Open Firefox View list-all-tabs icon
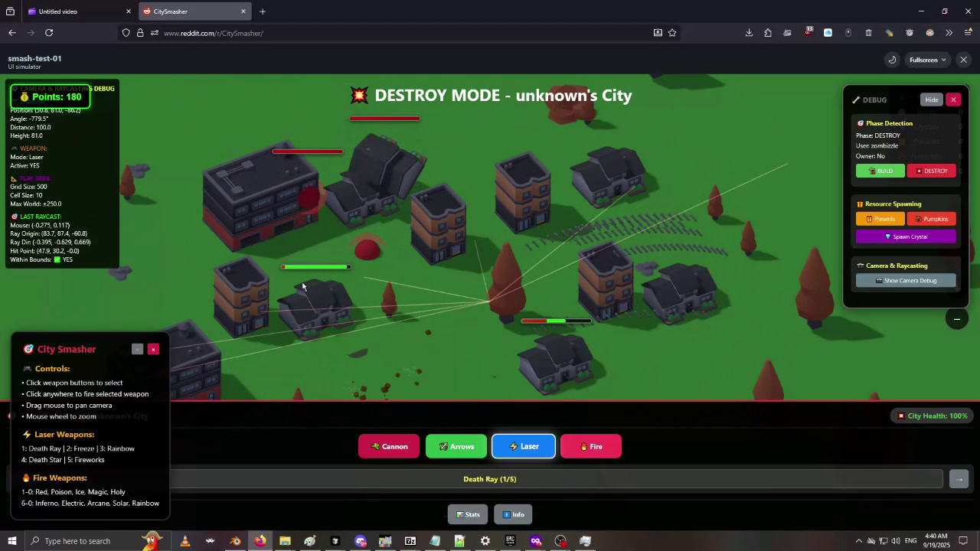 coord(10,11)
